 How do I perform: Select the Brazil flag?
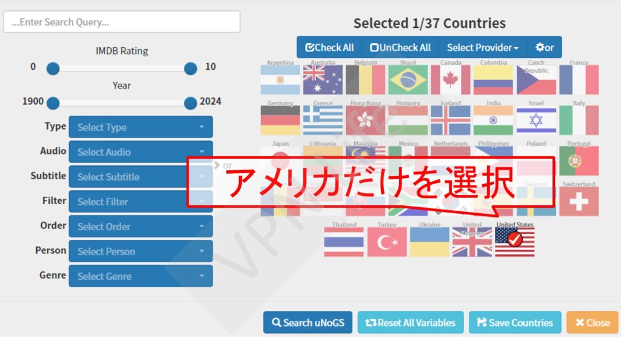(408, 79)
